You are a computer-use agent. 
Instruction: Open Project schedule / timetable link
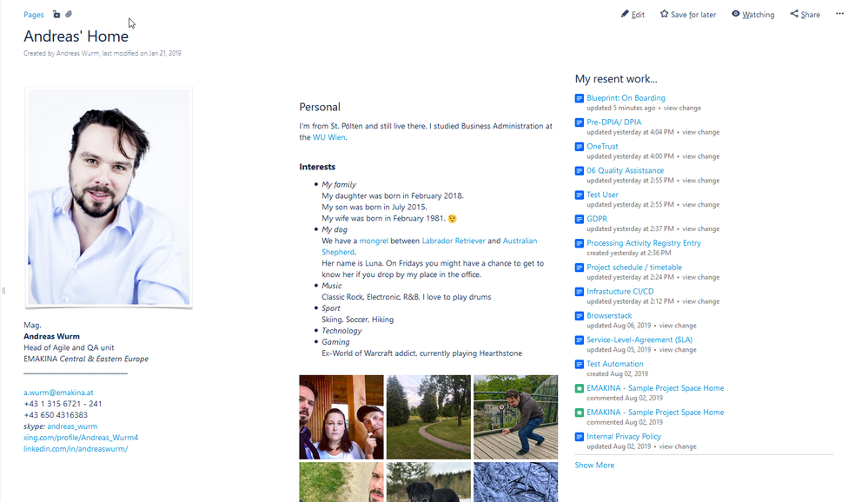pyautogui.click(x=633, y=268)
